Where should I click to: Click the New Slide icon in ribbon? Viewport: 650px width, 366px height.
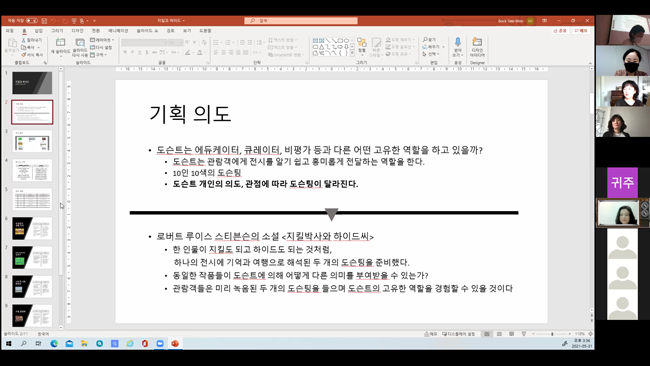point(61,42)
